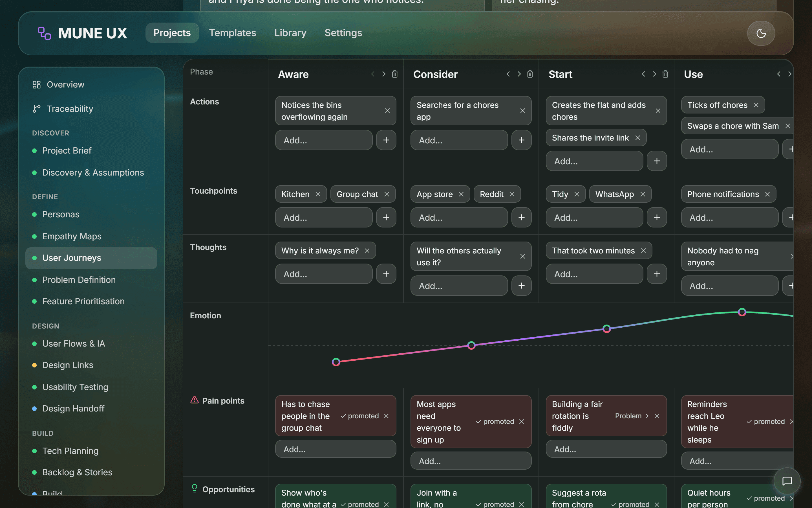
Task: Click plus to add a Consider touchpoint
Action: pos(521,217)
